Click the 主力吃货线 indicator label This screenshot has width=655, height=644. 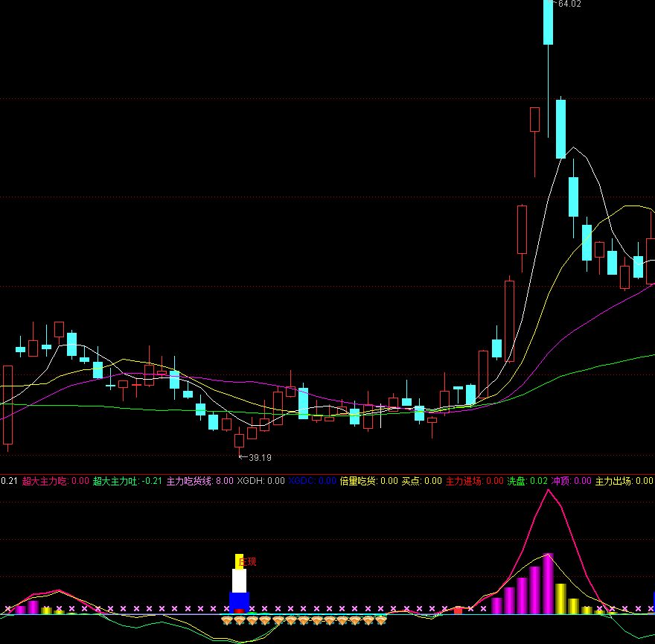(190, 482)
